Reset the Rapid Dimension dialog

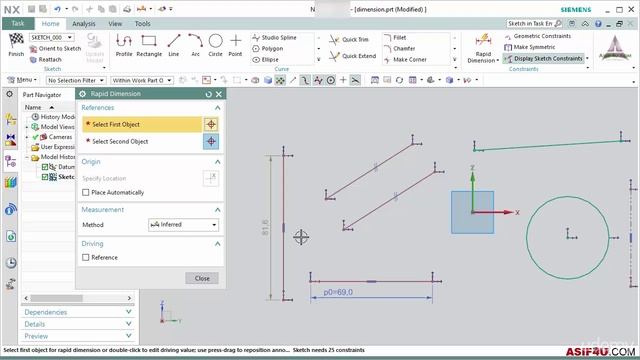tap(209, 94)
